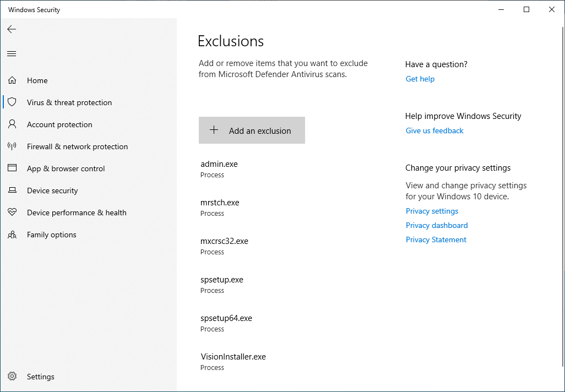Click the laptop icon for Device security
Screen dimensions: 565x392
(12, 190)
